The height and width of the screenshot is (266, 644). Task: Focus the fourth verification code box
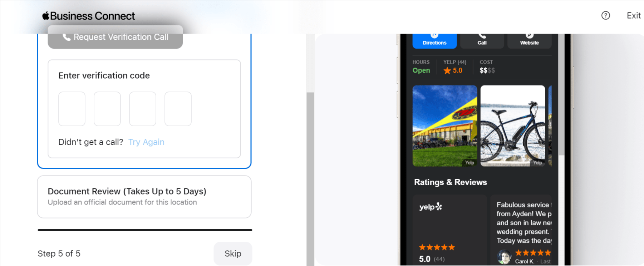[178, 109]
